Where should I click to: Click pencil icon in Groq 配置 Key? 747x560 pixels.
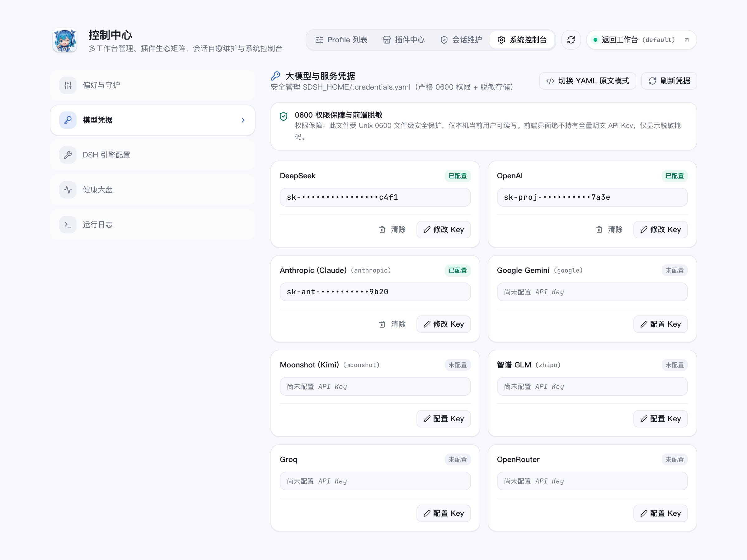[x=427, y=513]
